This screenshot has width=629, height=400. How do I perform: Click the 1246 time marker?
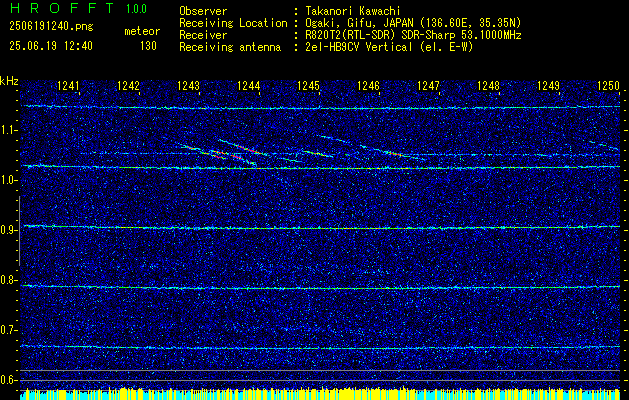coord(368,85)
